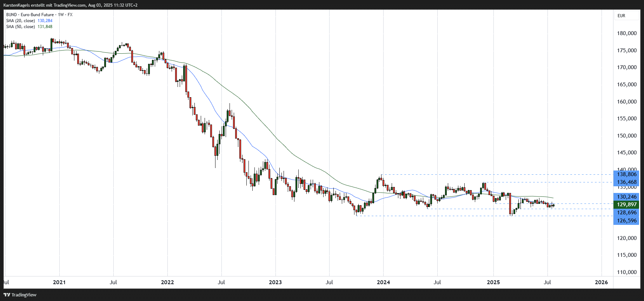Click the 175,000 price axis label
Image resolution: width=644 pixels, height=301 pixels.
[x=627, y=51]
